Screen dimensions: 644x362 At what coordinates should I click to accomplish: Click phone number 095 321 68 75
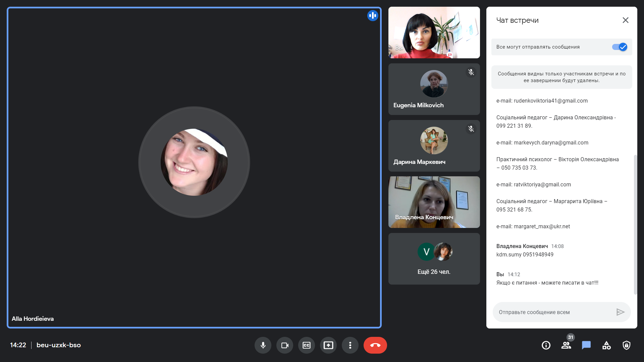click(514, 209)
